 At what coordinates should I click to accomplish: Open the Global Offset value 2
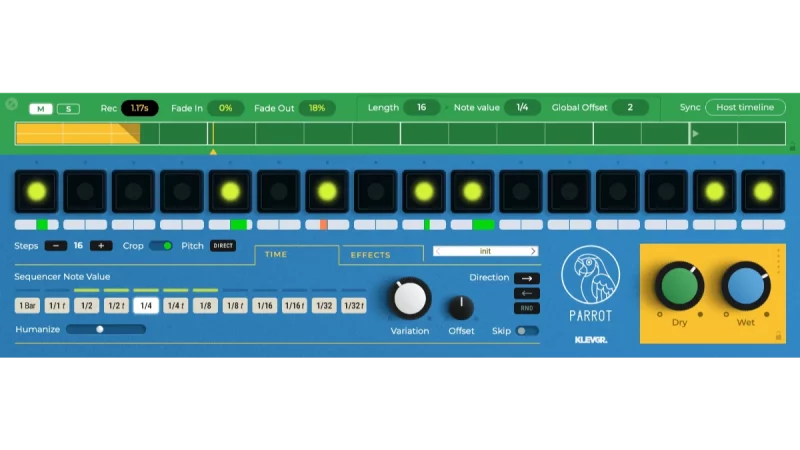(630, 108)
